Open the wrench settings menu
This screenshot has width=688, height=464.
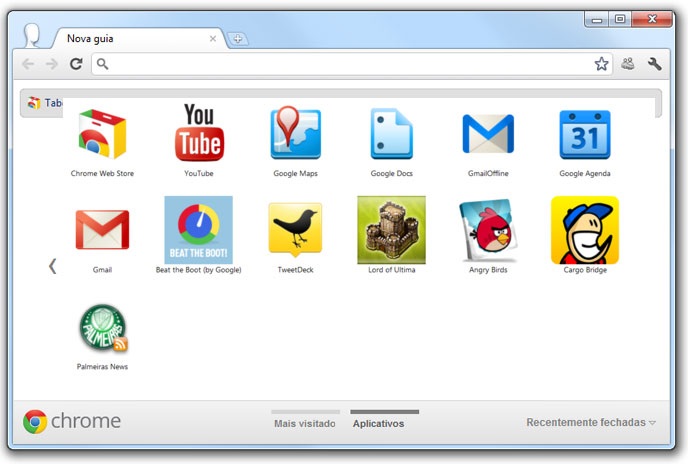click(655, 64)
